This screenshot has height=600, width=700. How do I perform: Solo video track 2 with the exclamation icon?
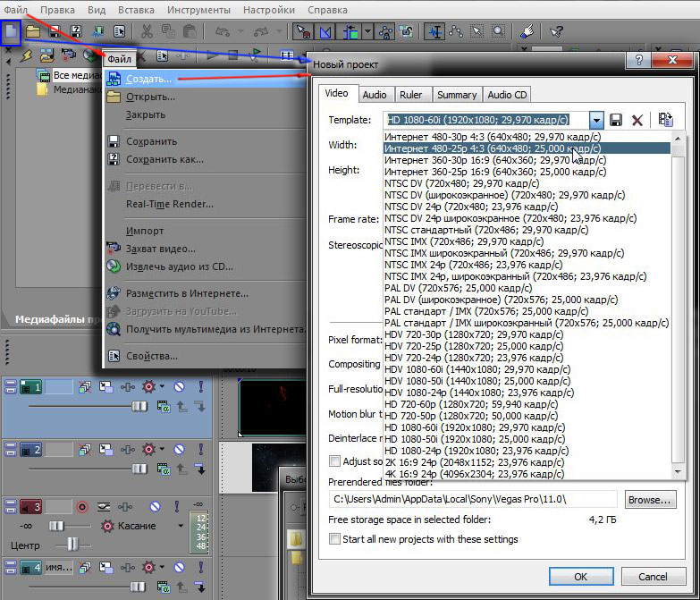click(201, 450)
